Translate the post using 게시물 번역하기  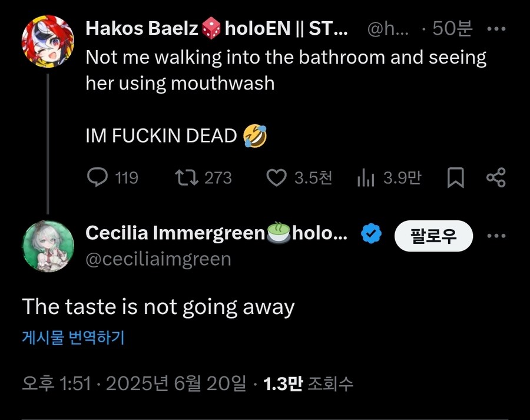pyautogui.click(x=74, y=337)
